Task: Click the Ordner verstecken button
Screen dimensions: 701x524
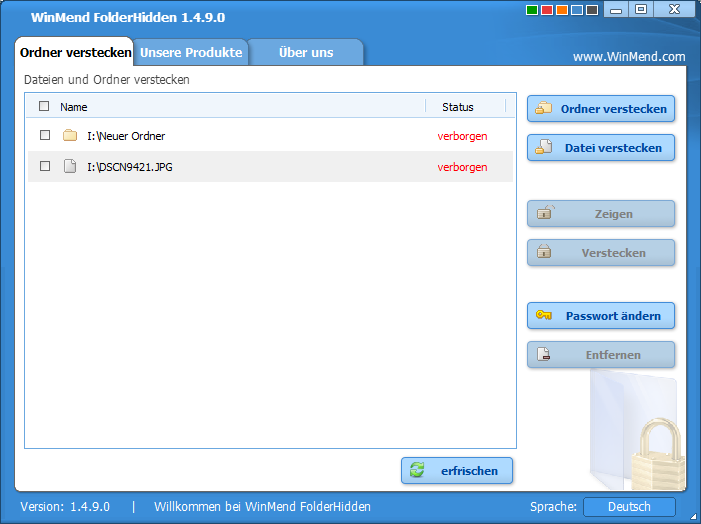Action: click(x=601, y=109)
